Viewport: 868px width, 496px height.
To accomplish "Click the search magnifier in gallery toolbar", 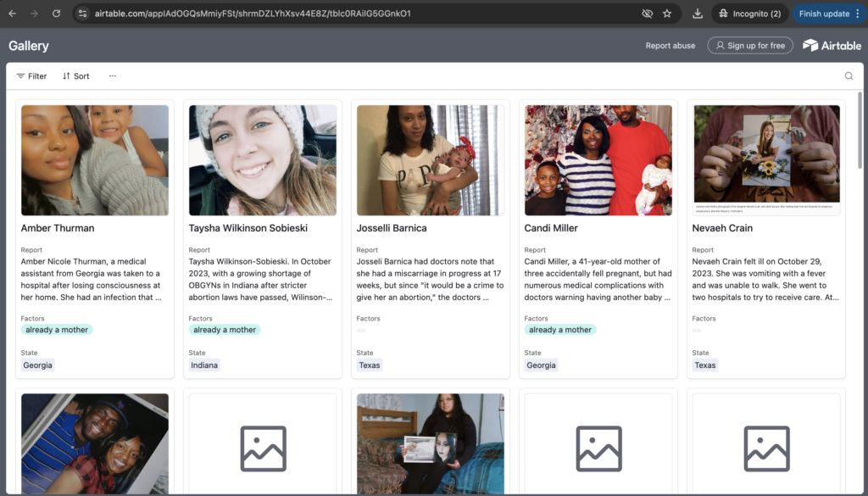I will [x=849, y=76].
